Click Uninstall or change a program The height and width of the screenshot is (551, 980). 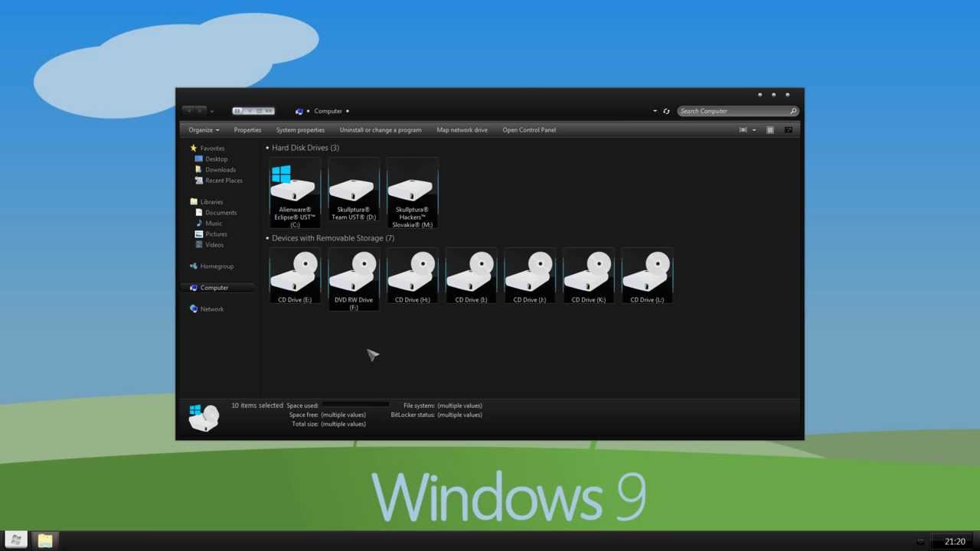[x=381, y=130]
